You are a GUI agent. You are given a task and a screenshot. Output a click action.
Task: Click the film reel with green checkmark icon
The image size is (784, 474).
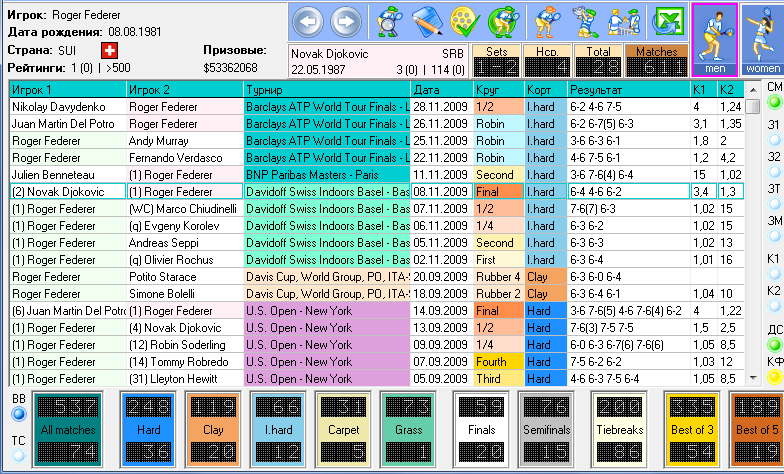pos(465,22)
